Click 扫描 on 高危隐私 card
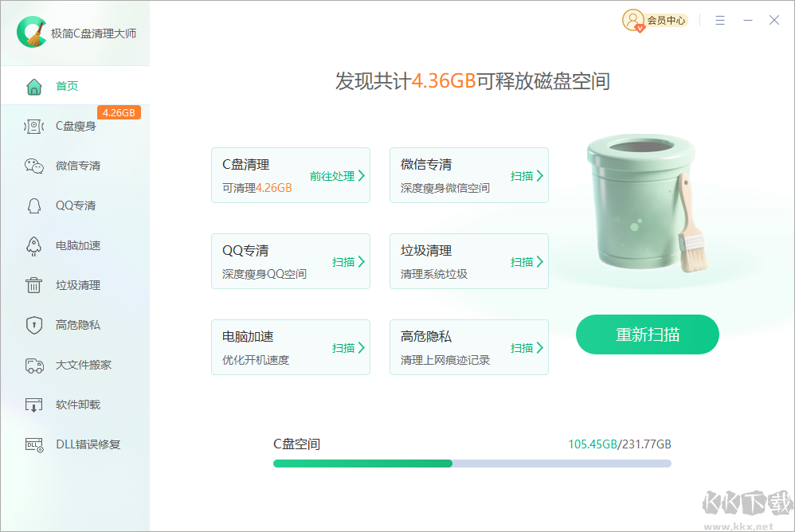Image resolution: width=795 pixels, height=532 pixels. (522, 348)
